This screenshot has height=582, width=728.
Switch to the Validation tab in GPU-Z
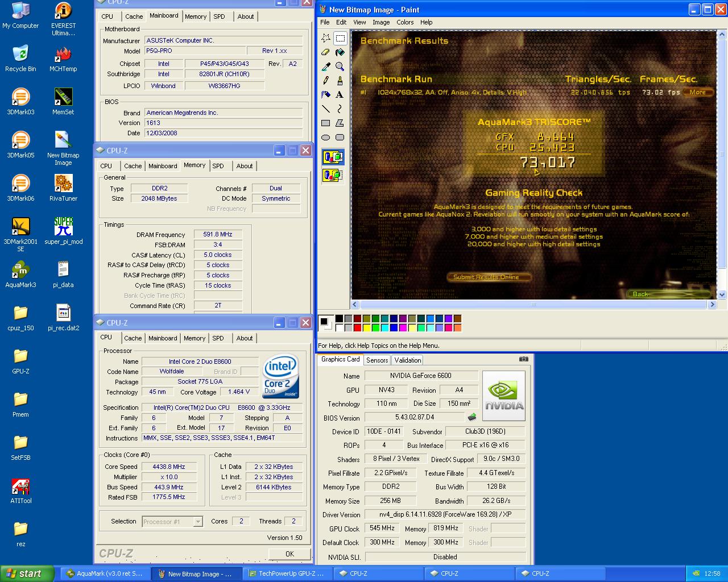coord(408,360)
